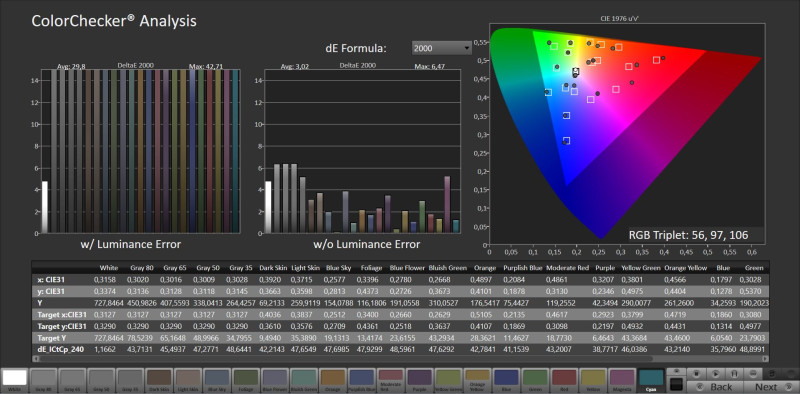Select the Green patch swatch
The width and height of the screenshot is (800, 394).
coord(535,380)
